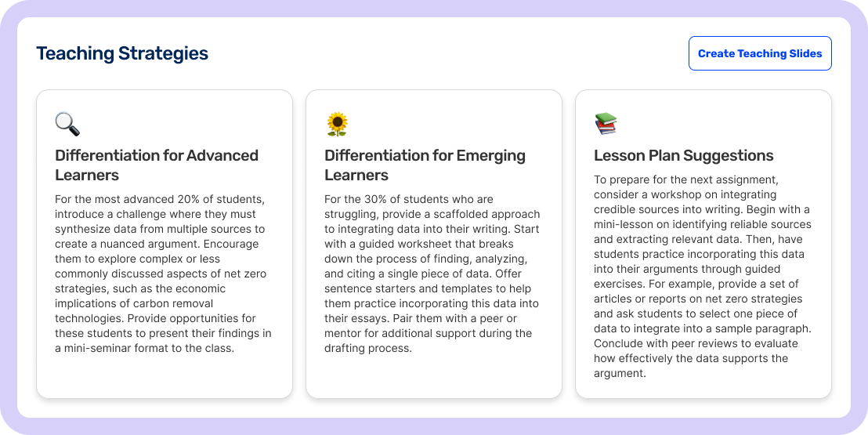
Task: Click the phrase "Conclude with peer reviews"
Action: click(x=666, y=343)
